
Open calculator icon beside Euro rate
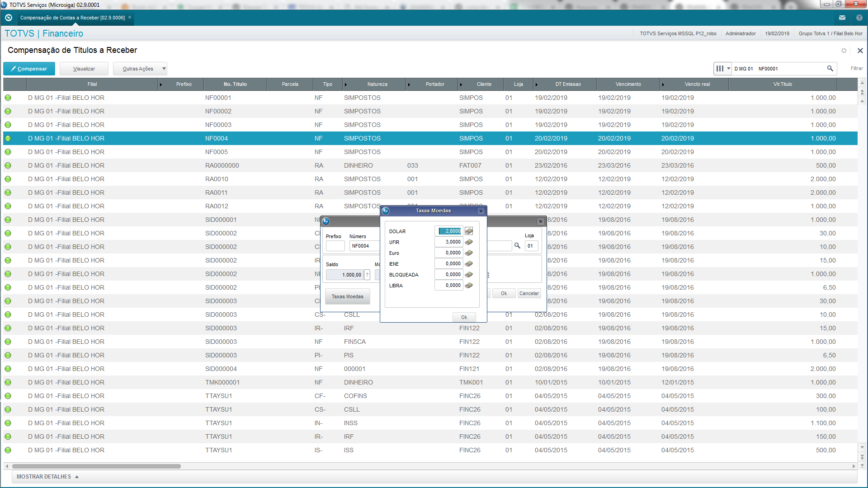[x=469, y=253]
